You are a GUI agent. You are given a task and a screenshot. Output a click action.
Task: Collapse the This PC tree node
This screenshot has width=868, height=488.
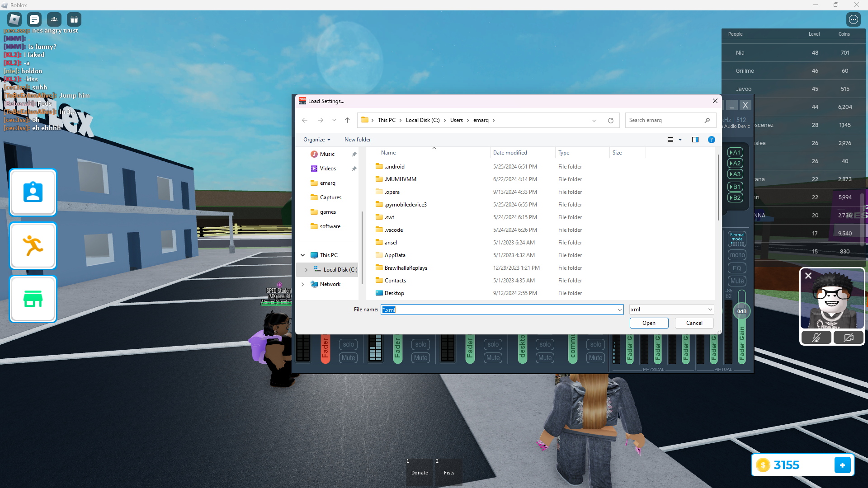pyautogui.click(x=303, y=255)
